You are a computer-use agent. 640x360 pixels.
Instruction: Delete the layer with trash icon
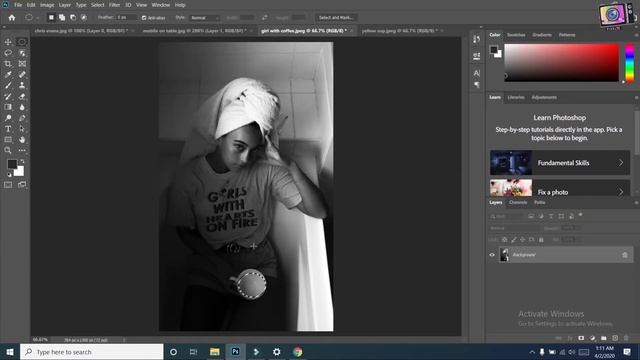click(626, 338)
